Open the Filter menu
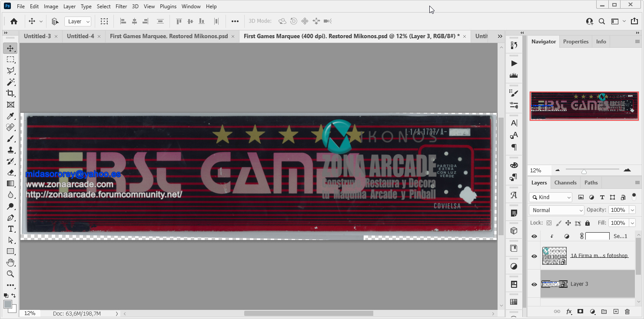Viewport: 644px width, 319px height. (x=121, y=6)
